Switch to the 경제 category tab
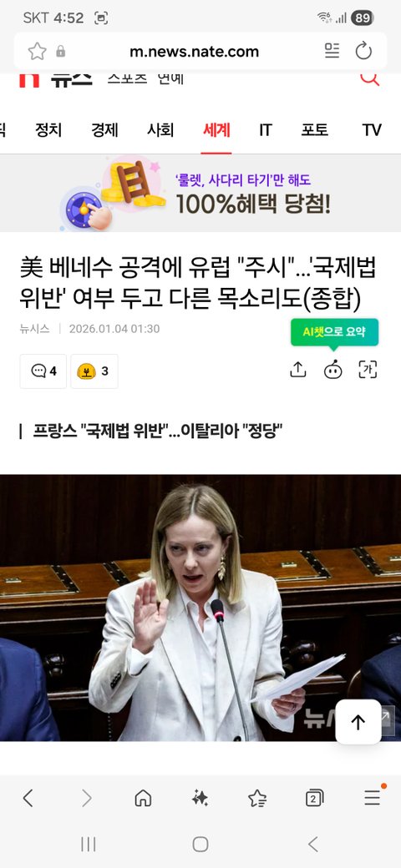This screenshot has height=868, width=401. point(104,130)
